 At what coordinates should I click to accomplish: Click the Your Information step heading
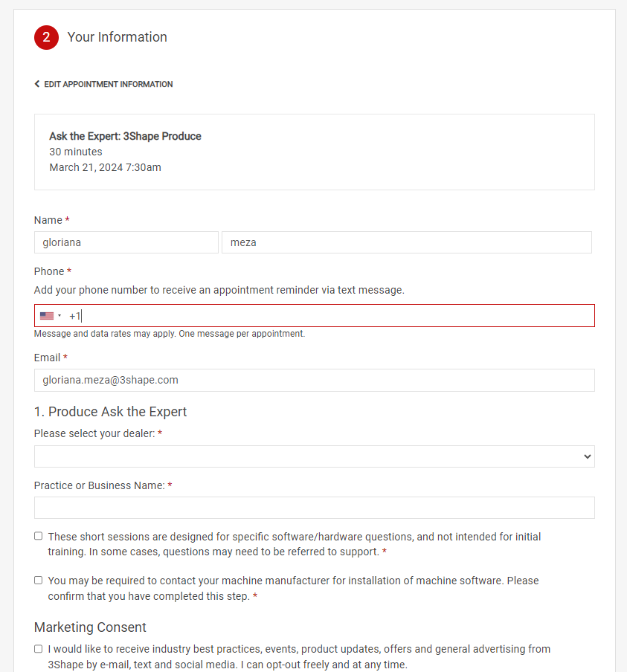(117, 37)
